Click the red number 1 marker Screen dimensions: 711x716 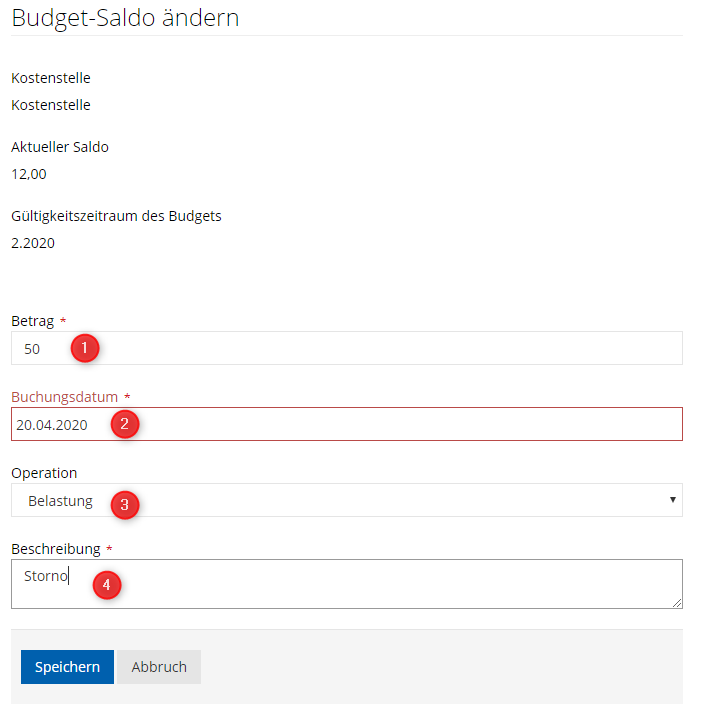85,349
